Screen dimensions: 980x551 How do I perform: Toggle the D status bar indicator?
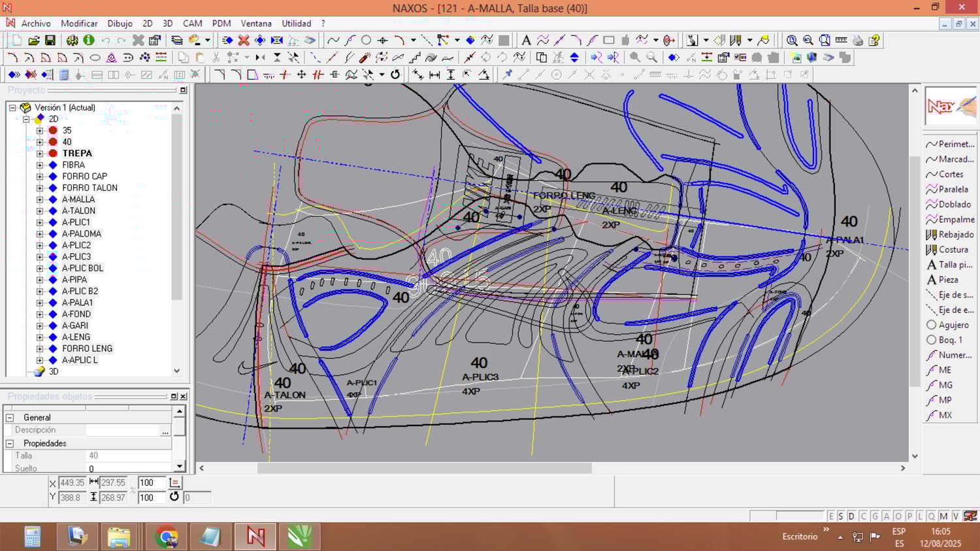pos(851,516)
